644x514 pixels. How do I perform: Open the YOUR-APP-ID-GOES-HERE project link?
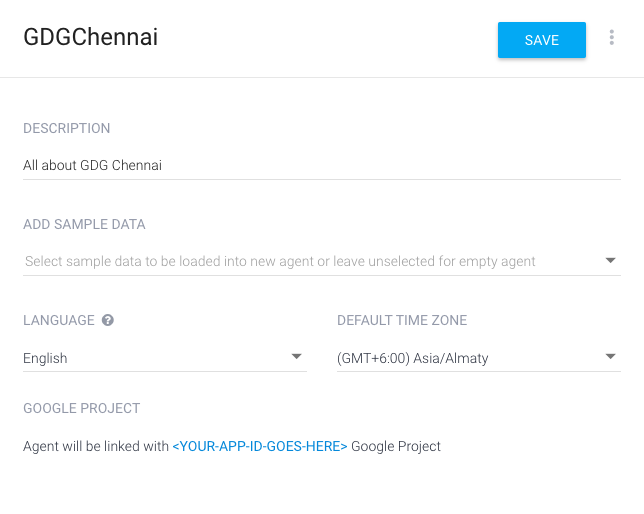point(260,446)
